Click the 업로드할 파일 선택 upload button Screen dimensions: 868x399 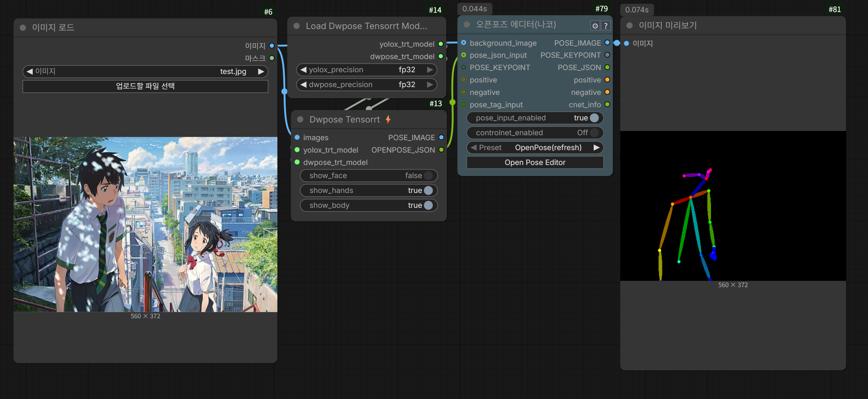[x=145, y=86]
